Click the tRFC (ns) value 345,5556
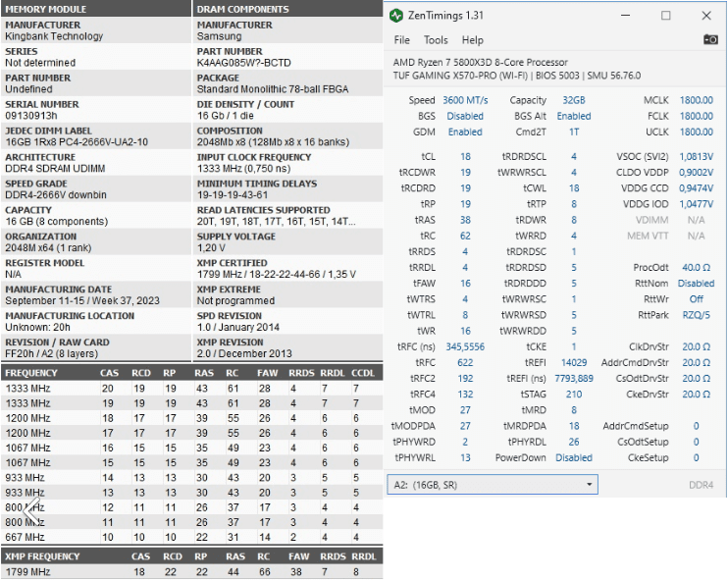 465,346
